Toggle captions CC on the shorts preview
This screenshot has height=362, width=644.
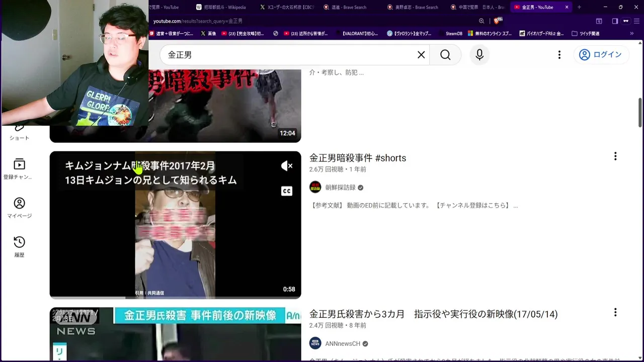click(286, 191)
